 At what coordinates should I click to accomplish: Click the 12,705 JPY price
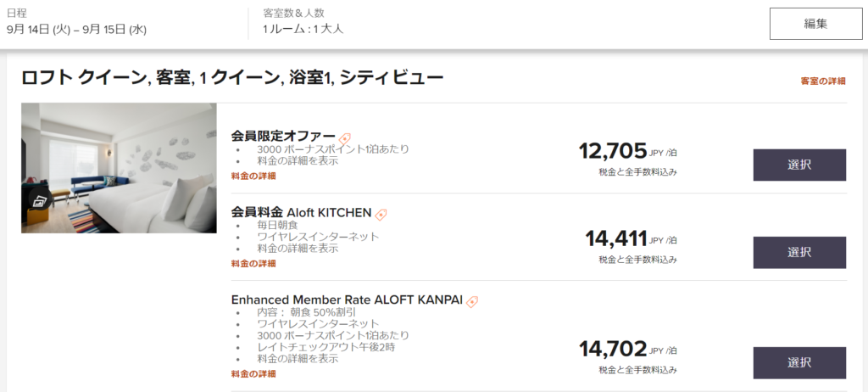point(613,151)
